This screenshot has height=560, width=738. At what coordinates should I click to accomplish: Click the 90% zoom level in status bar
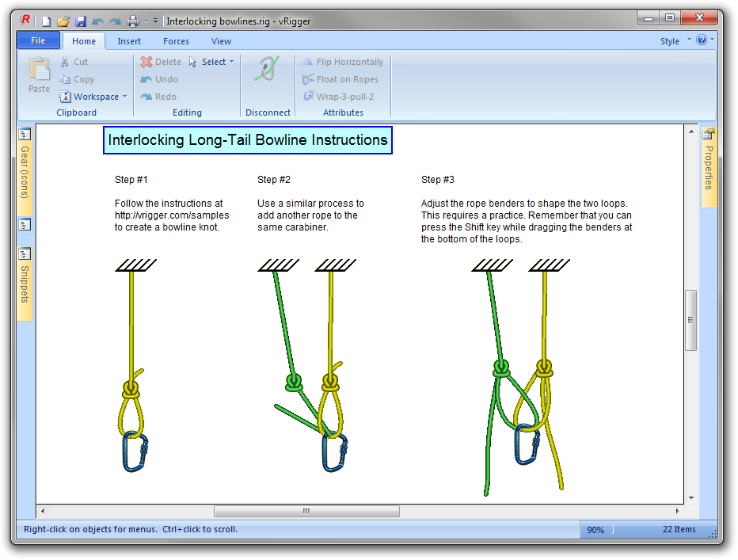pos(595,530)
